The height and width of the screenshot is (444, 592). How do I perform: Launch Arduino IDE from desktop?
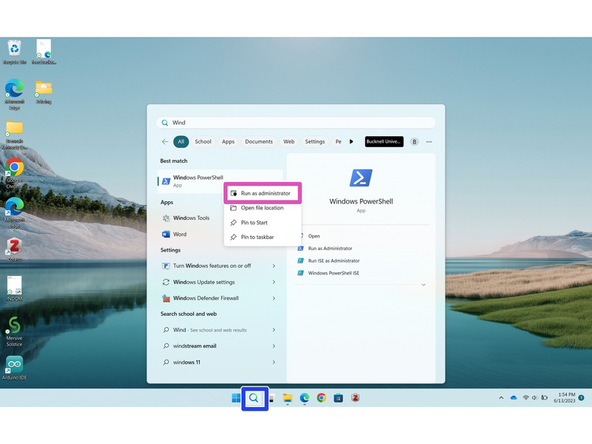point(14,368)
